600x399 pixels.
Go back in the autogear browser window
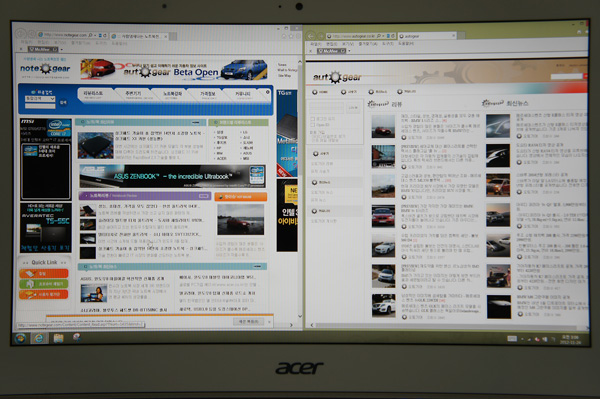tap(311, 36)
